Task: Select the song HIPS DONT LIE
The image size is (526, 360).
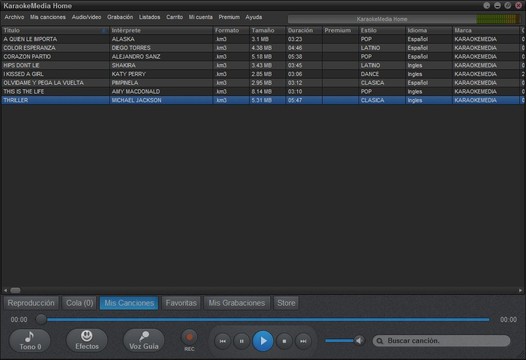Action: click(21, 65)
